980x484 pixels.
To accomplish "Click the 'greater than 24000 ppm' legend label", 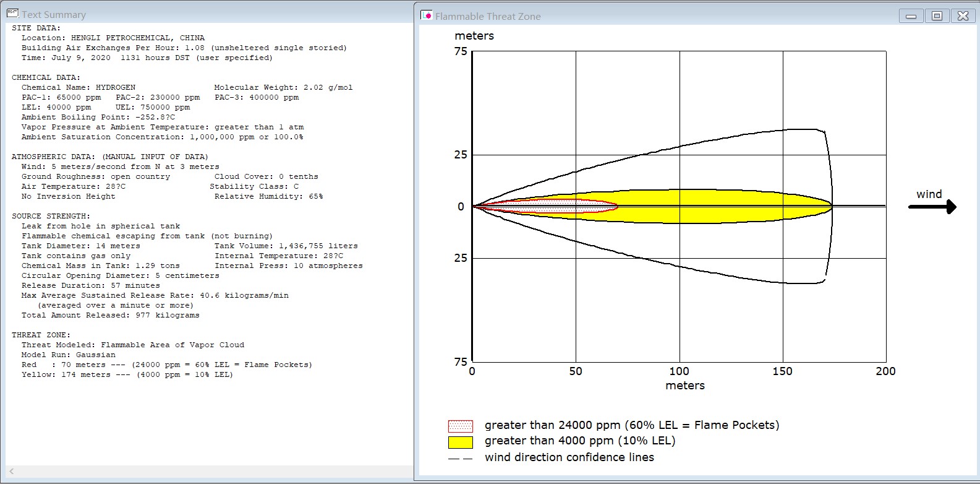I will [632, 425].
